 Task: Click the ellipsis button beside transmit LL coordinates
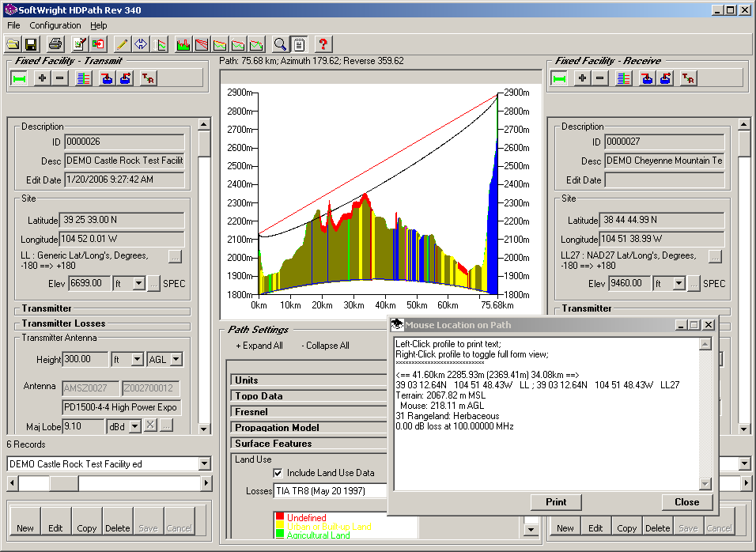[x=175, y=256]
